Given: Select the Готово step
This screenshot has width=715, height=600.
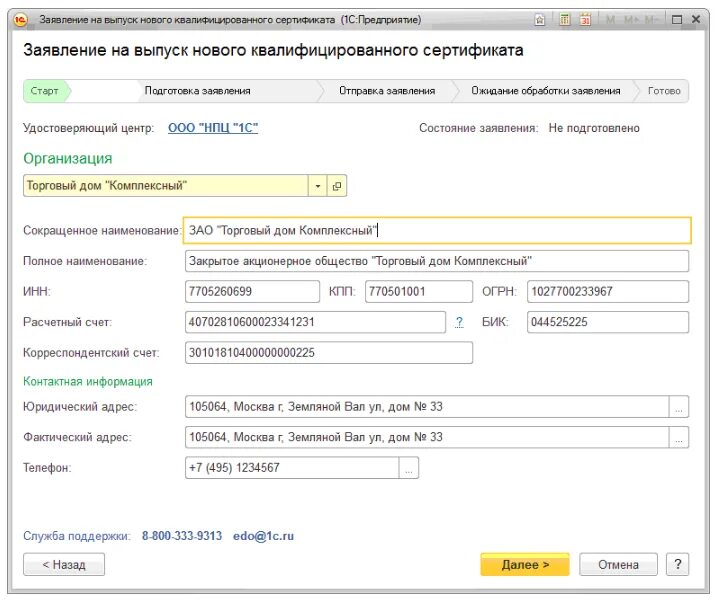Looking at the screenshot, I should pos(664,91).
